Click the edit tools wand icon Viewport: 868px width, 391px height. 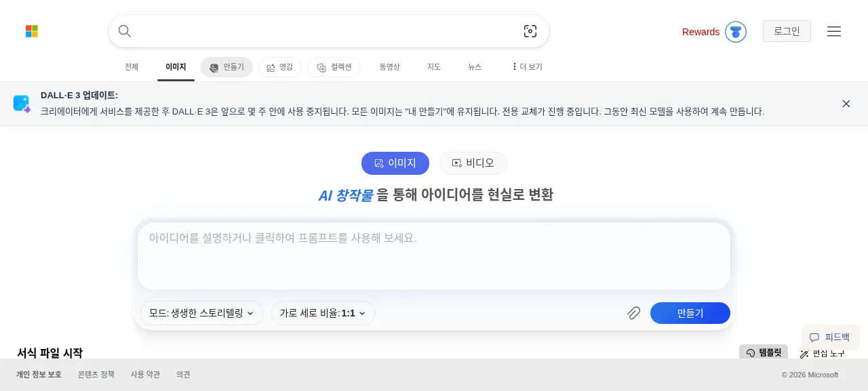804,354
